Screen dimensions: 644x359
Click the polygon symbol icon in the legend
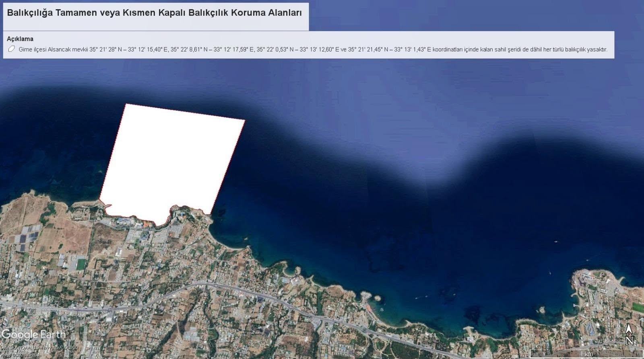[11, 49]
